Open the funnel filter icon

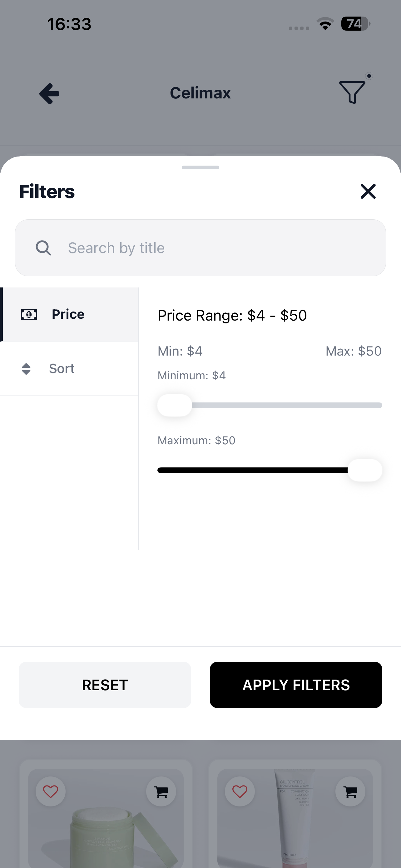pyautogui.click(x=352, y=92)
